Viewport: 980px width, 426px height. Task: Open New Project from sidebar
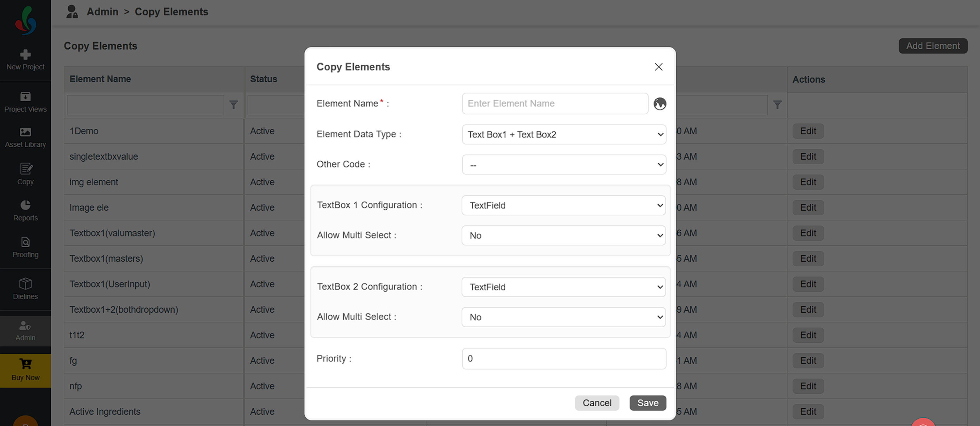pos(25,60)
